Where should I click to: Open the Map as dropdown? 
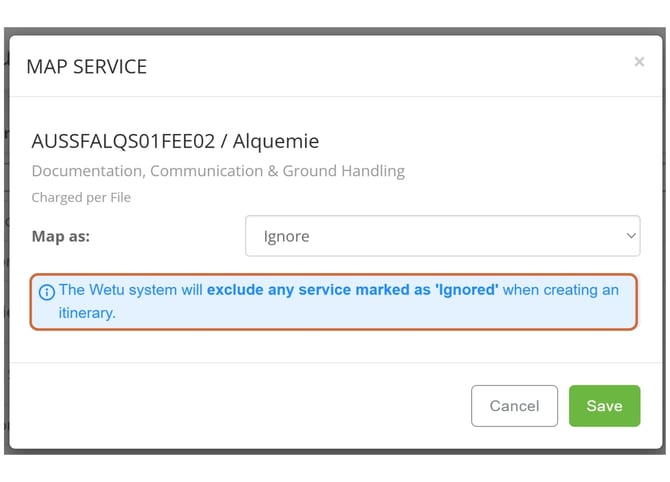tap(442, 237)
